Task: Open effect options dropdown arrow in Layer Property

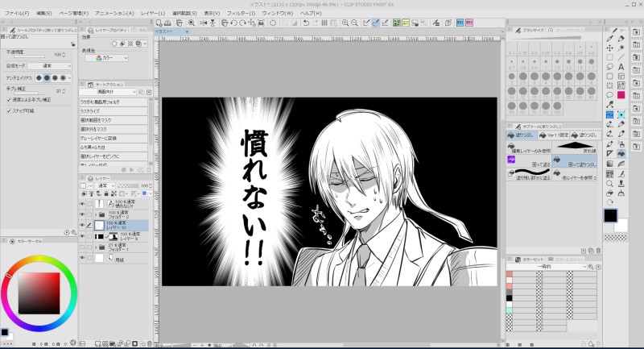Action: point(146,44)
